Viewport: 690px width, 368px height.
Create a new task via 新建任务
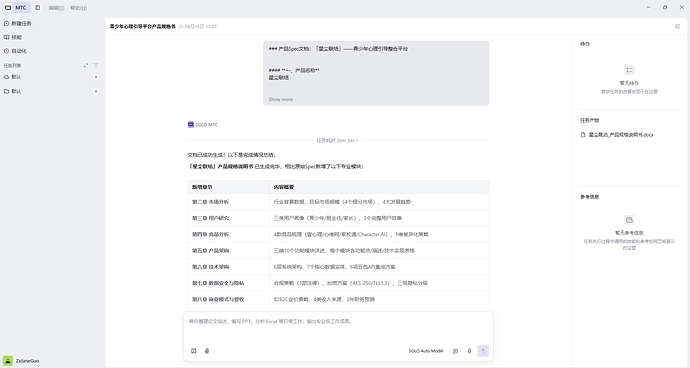click(18, 23)
